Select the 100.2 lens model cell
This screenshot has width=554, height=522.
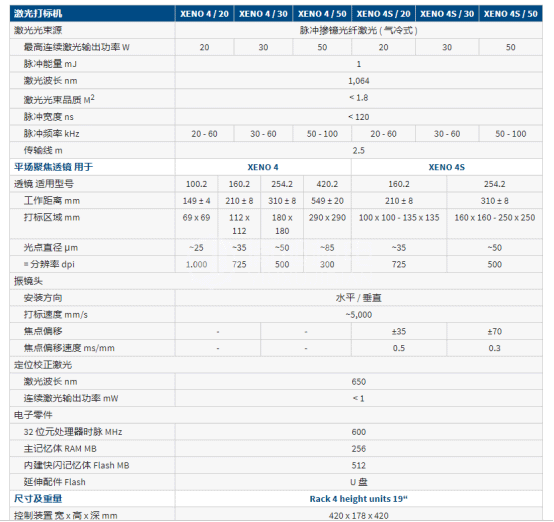click(196, 184)
